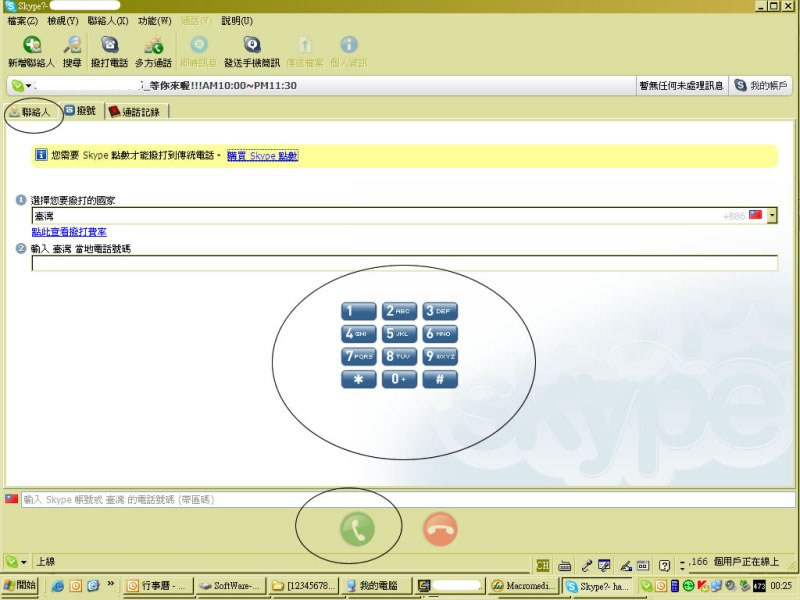Click the 點此查看撥打費率 rates link
Screen dimensions: 800x600
pos(69,232)
